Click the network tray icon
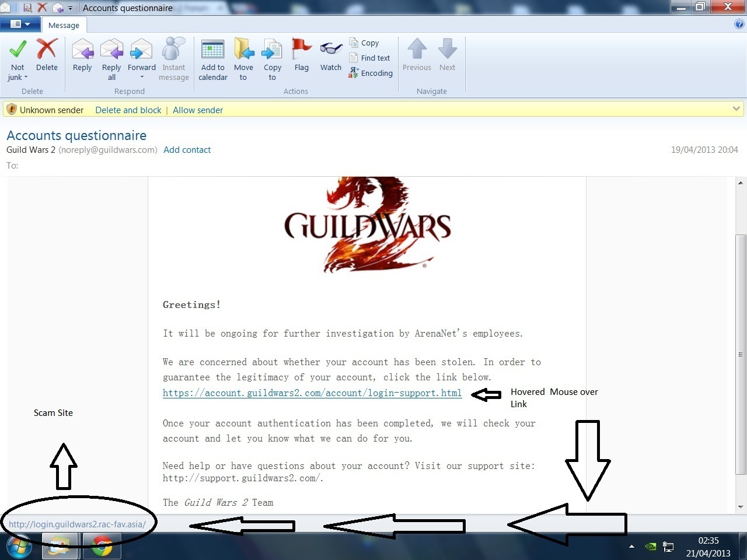The height and width of the screenshot is (560, 747). [668, 547]
